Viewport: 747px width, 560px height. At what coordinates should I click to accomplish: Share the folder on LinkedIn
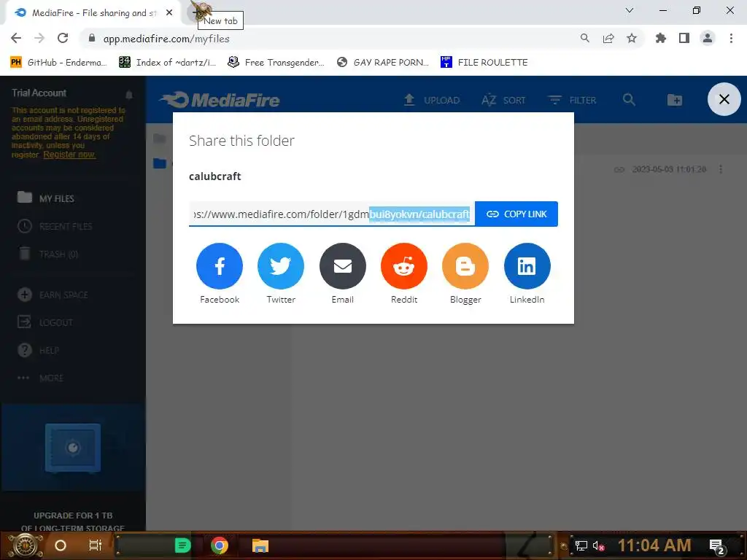pyautogui.click(x=527, y=265)
